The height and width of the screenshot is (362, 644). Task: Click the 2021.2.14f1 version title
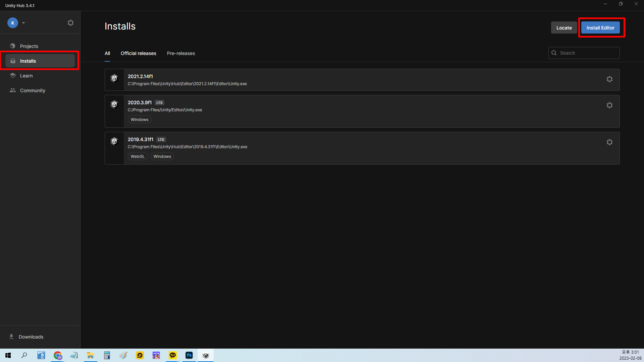[140, 76]
